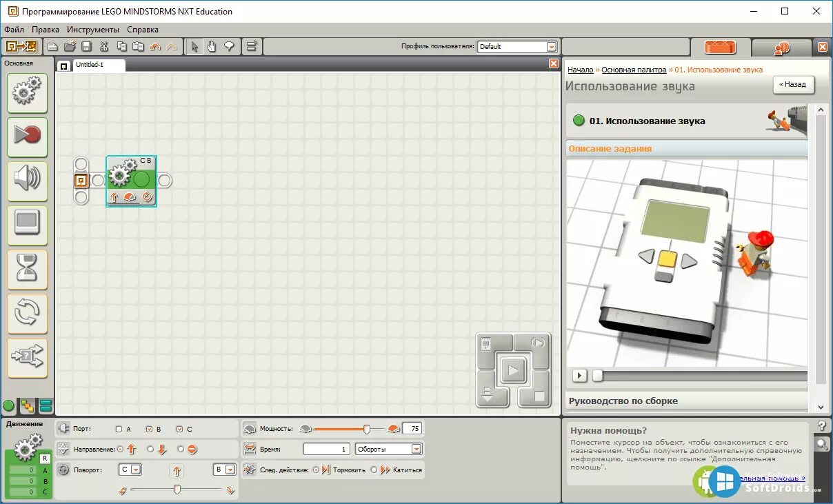Open the Common palette green circle tab

tap(9, 406)
